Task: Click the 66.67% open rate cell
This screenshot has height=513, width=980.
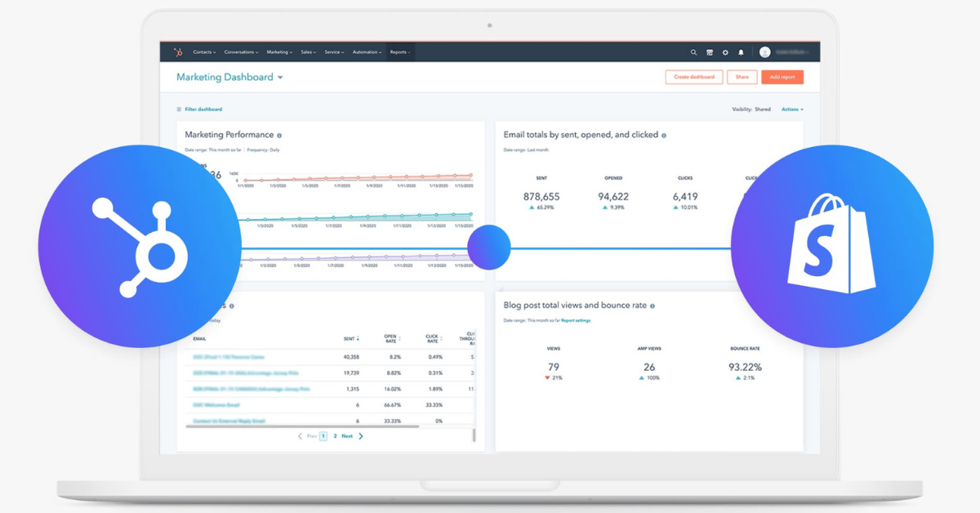Action: [393, 404]
